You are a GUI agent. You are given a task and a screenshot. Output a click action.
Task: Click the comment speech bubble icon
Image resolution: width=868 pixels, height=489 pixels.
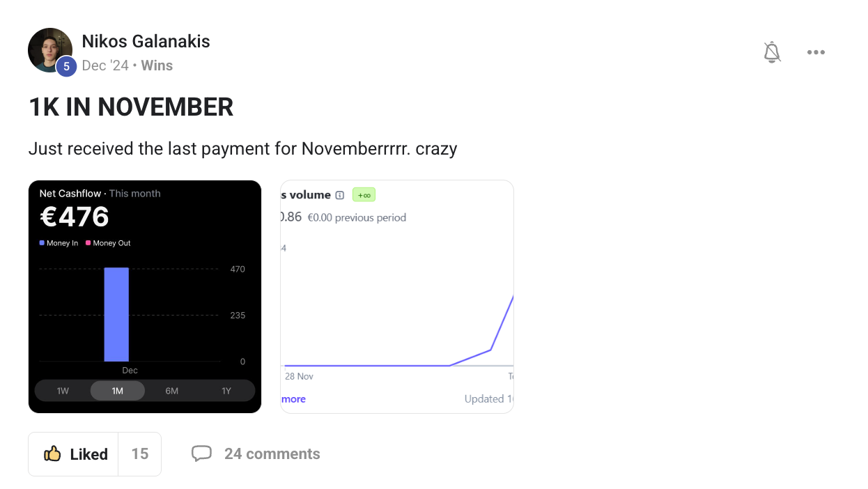click(x=201, y=453)
